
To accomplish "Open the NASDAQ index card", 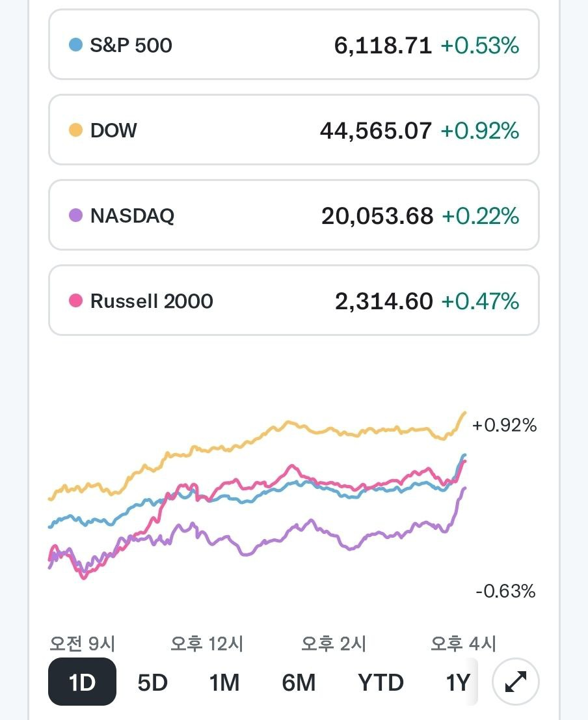I will click(x=293, y=215).
